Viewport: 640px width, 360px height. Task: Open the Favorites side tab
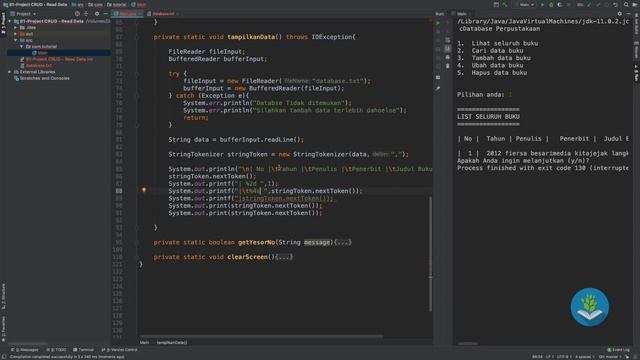(3, 329)
